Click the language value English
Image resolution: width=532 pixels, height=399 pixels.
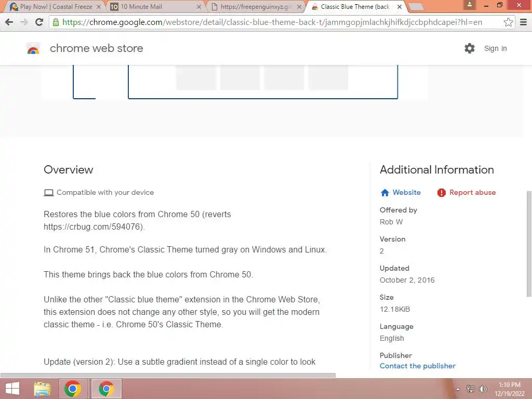tap(392, 338)
